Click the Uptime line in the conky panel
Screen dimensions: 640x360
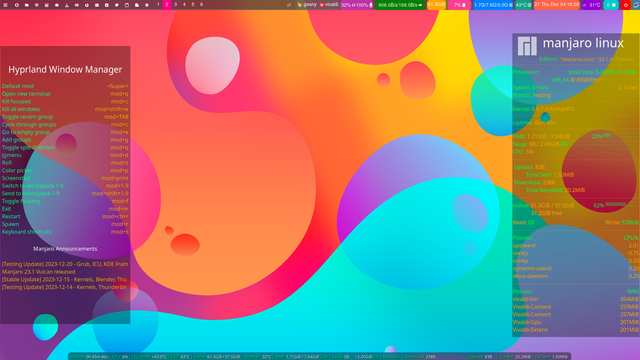pos(534,123)
